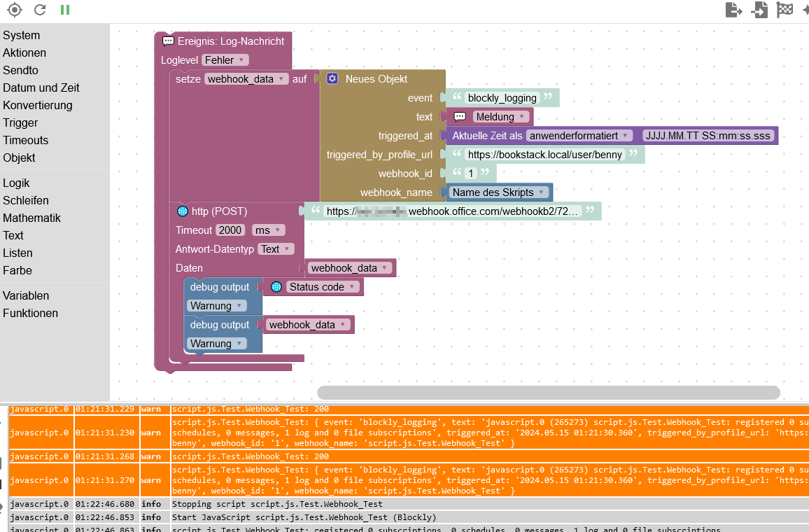Image resolution: width=809 pixels, height=532 pixels.
Task: Click log entry 'Start JavaScript script.js.Test.Webhook_Test (Blockly)'
Action: [x=304, y=517]
